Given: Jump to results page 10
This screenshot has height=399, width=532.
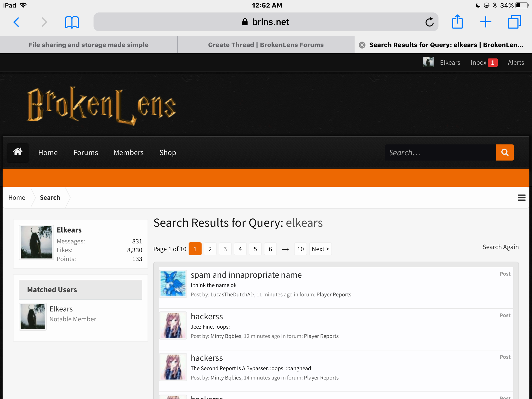Looking at the screenshot, I should 300,249.
